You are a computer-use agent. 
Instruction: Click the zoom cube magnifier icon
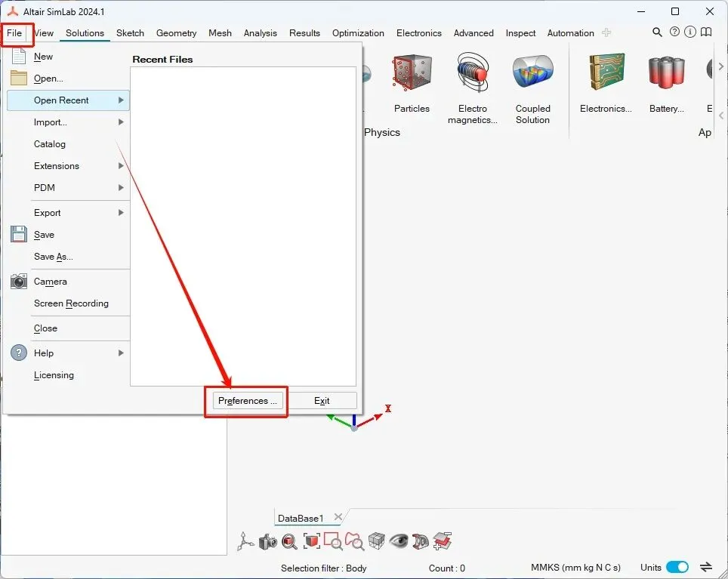coord(290,541)
